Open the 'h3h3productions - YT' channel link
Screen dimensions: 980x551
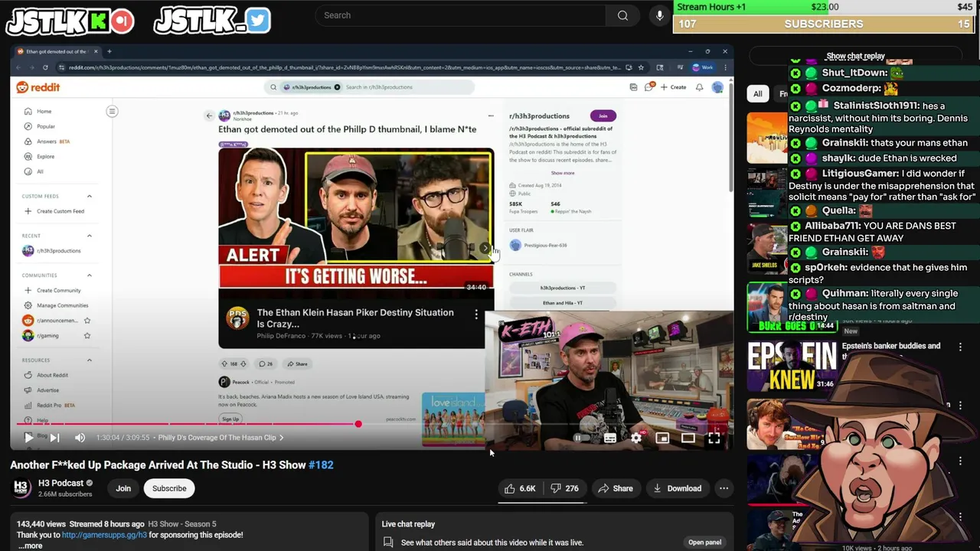[x=563, y=288]
